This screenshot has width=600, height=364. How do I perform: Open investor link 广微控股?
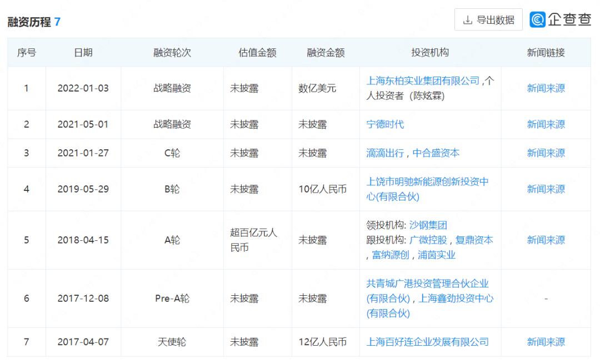point(428,240)
